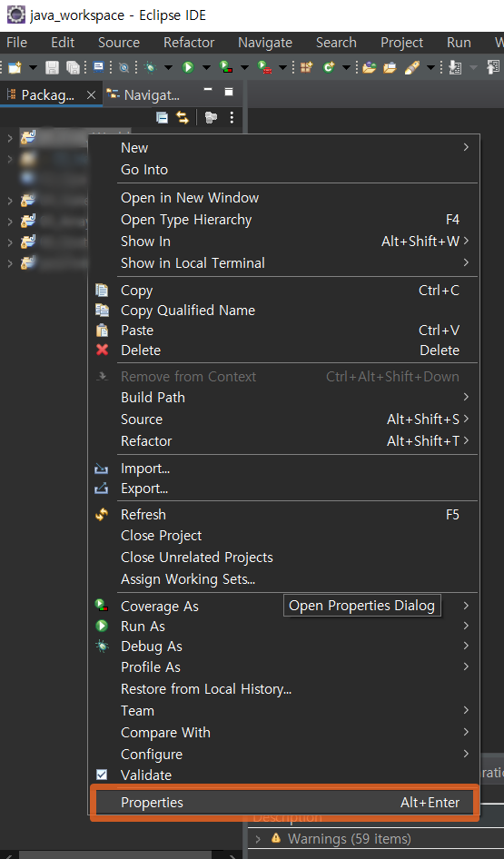The image size is (504, 859).
Task: Click the Open Task folder icon
Action: point(390,67)
